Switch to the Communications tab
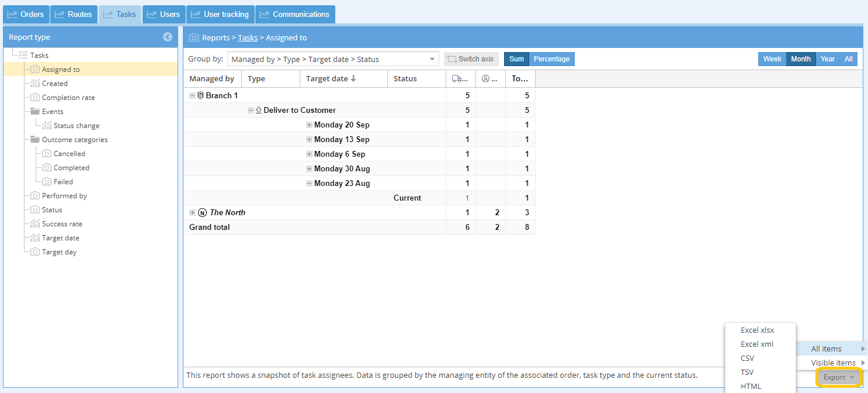This screenshot has height=393, width=868. coord(295,14)
